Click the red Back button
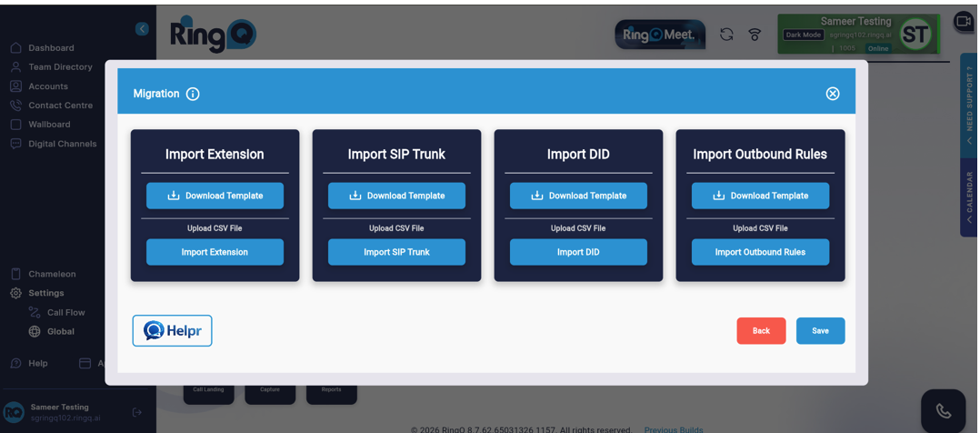The width and height of the screenshot is (980, 433). click(x=761, y=331)
